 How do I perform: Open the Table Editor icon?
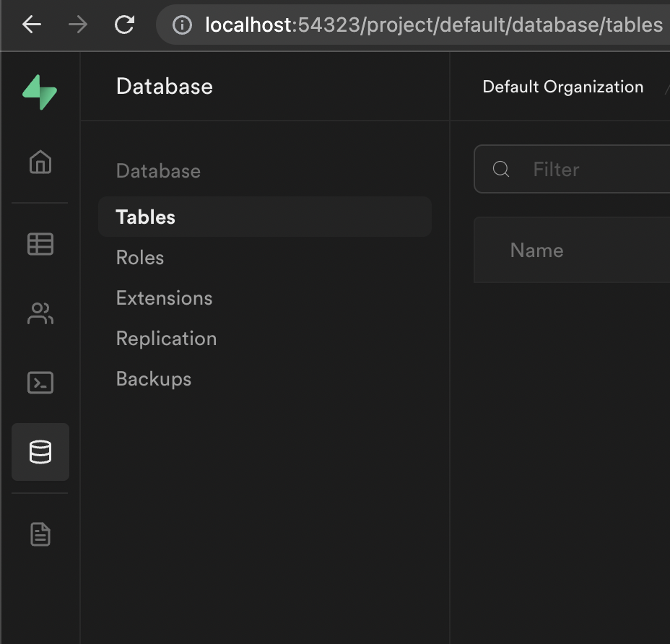pos(40,244)
